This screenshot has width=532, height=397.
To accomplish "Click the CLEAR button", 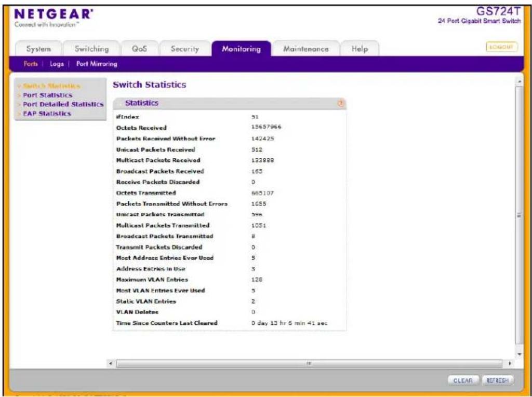I will click(x=463, y=380).
